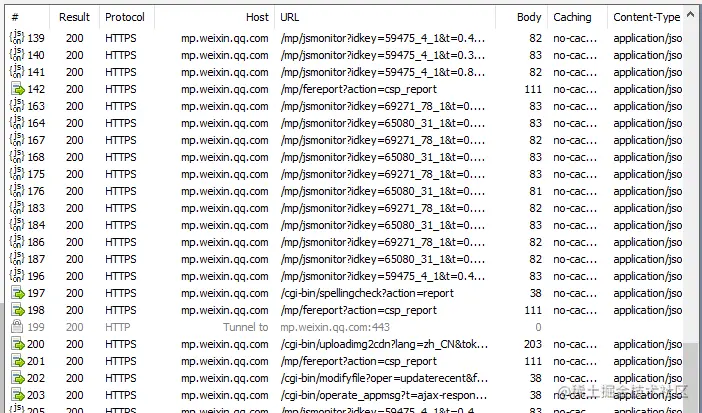Click body size 203 cell
This screenshot has height=413, width=702.
(x=533, y=344)
